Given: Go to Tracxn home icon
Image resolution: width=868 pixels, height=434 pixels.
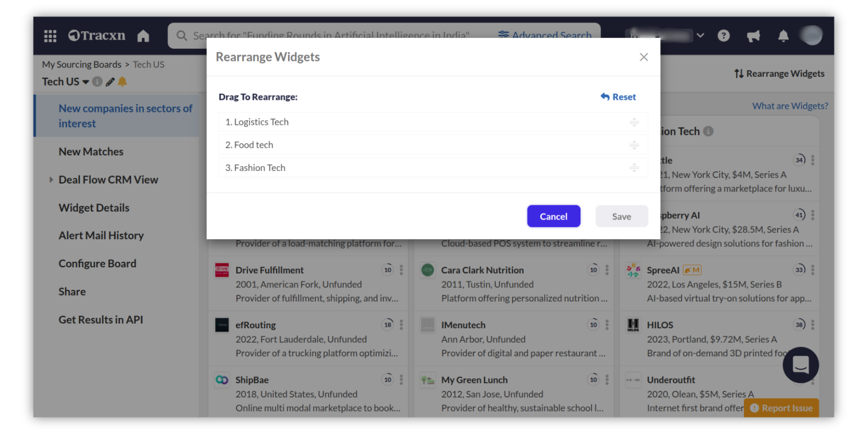Looking at the screenshot, I should click(143, 36).
